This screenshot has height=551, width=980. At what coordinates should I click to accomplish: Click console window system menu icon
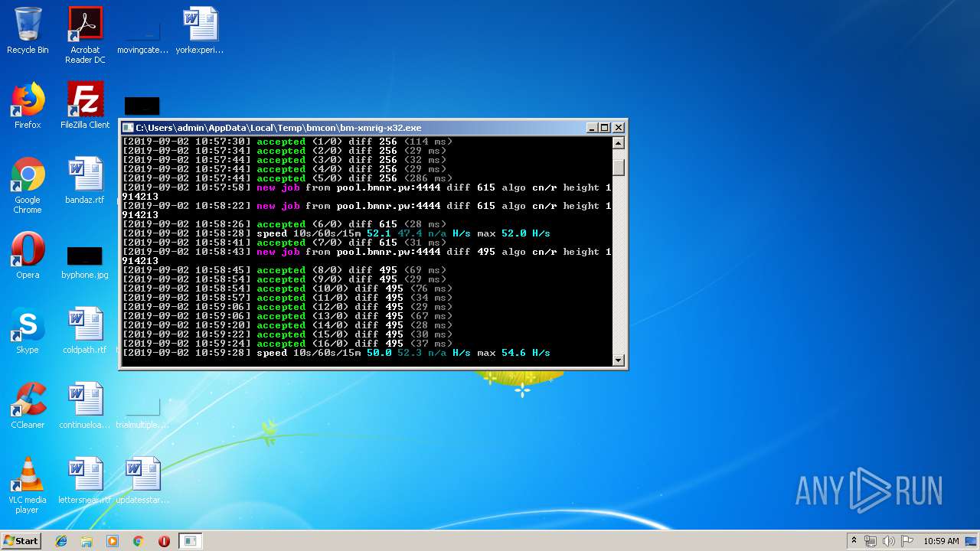coord(129,128)
